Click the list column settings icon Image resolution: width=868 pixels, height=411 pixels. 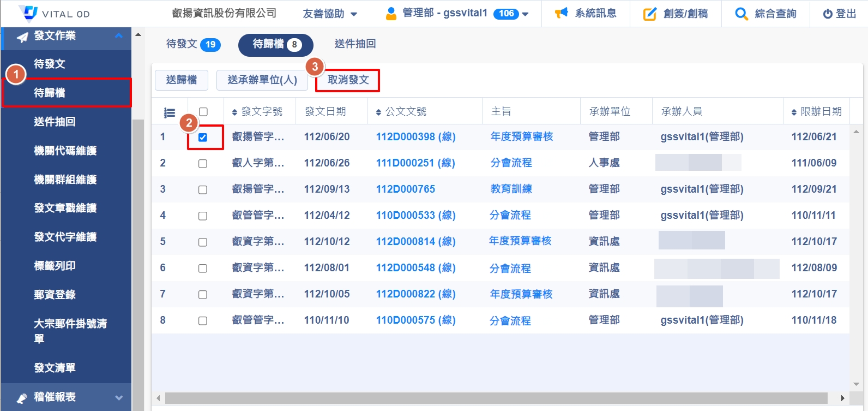pyautogui.click(x=170, y=112)
